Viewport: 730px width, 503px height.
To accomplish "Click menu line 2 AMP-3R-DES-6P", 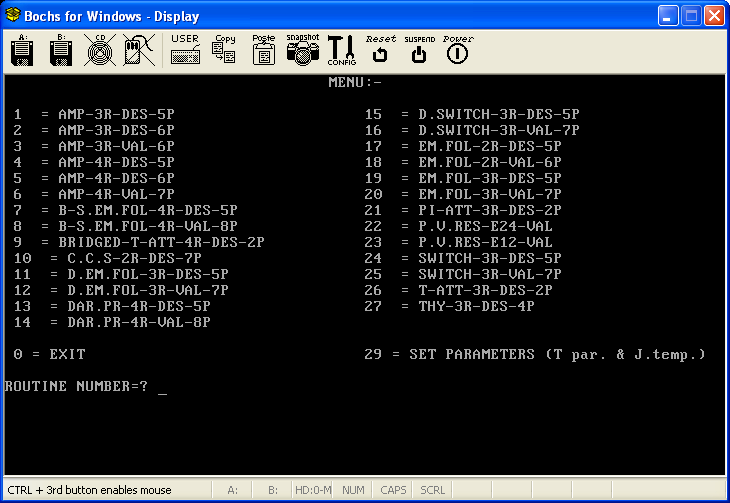I will (94, 130).
